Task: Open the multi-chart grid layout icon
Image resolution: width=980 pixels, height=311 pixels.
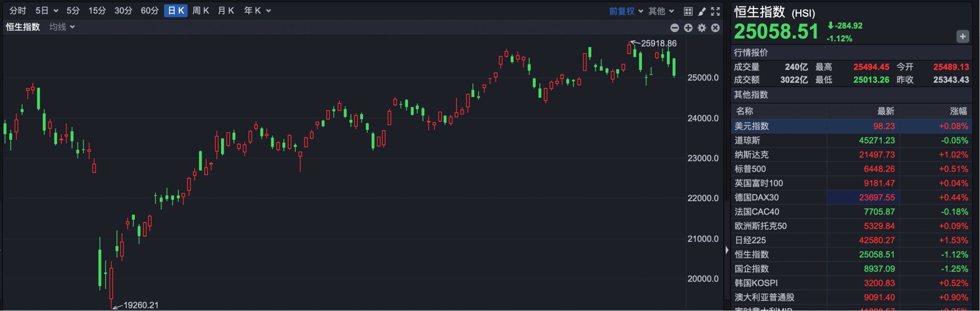Action: pyautogui.click(x=688, y=11)
